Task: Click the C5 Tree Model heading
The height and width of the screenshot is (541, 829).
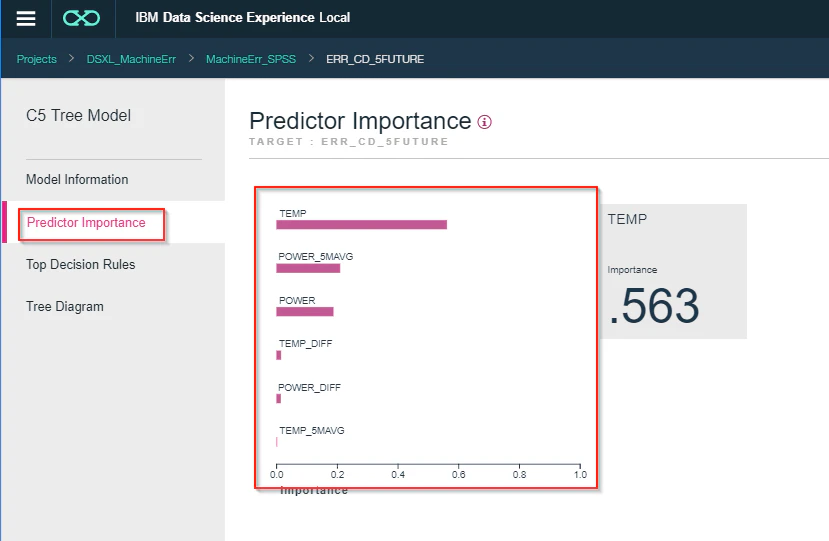Action: click(x=78, y=115)
